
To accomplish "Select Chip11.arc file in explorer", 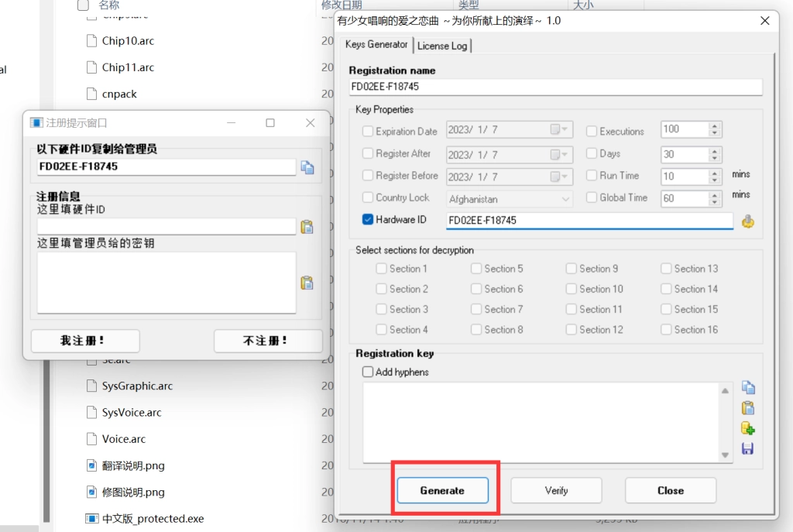I will (128, 67).
